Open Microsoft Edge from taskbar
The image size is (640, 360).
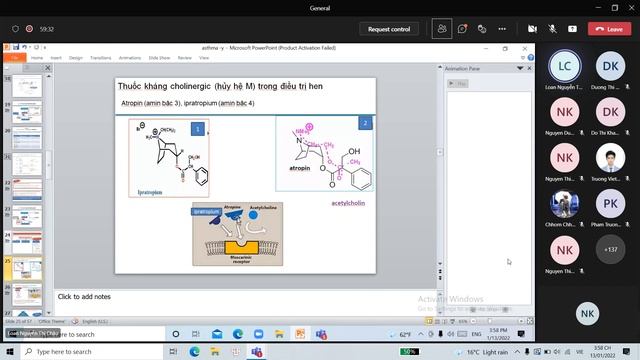coord(194,351)
